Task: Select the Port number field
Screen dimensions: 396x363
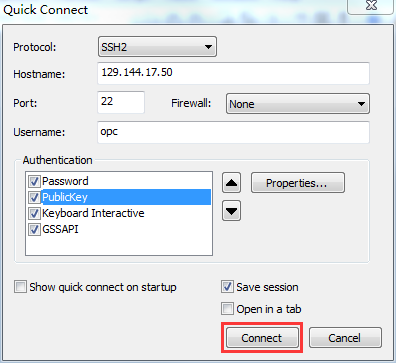Action: coord(121,102)
